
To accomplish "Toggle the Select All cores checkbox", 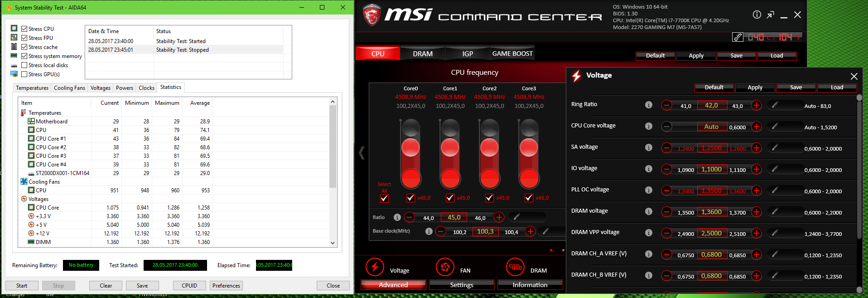I will [x=384, y=198].
